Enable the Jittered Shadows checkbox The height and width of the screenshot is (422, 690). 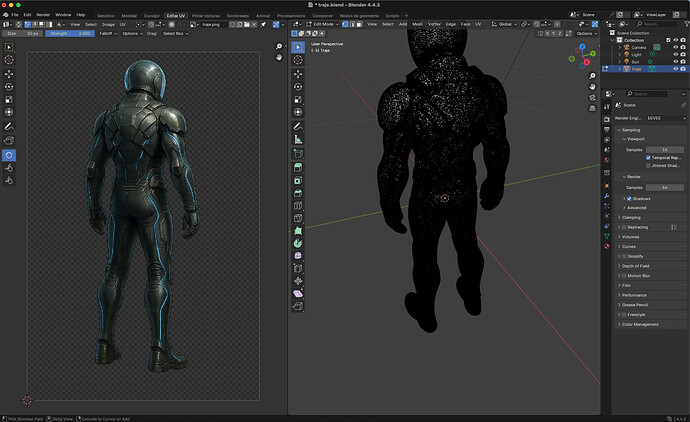click(648, 165)
